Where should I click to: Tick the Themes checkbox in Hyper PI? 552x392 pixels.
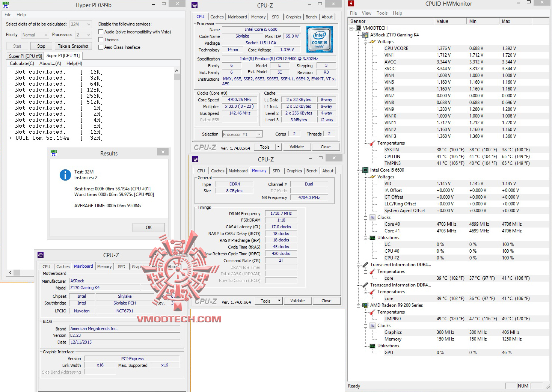tap(101, 39)
